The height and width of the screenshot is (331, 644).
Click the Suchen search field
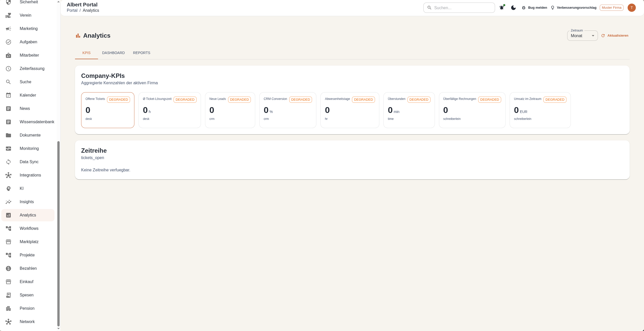459,8
